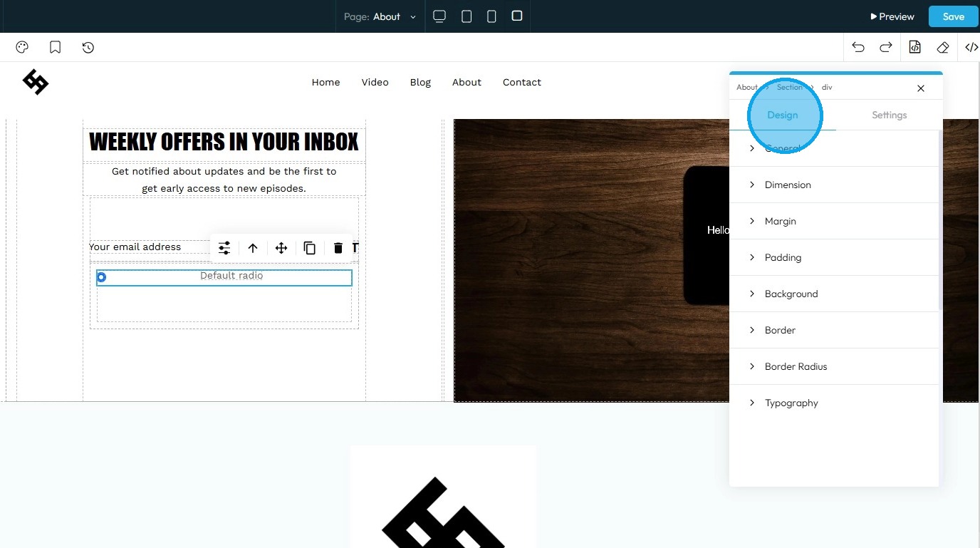This screenshot has width=980, height=548.
Task: Open the color palette theme icon
Action: pyautogui.click(x=22, y=48)
